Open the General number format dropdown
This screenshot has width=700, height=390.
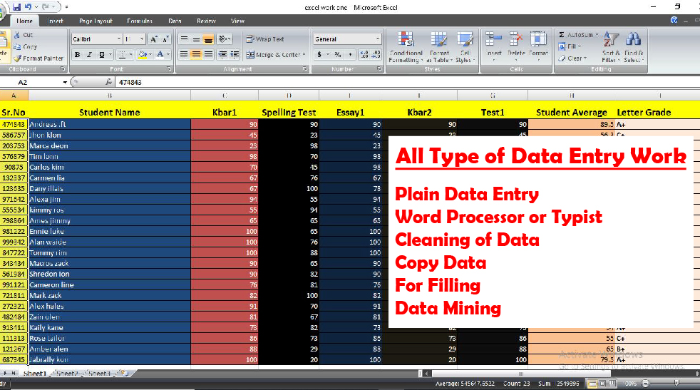(378, 39)
